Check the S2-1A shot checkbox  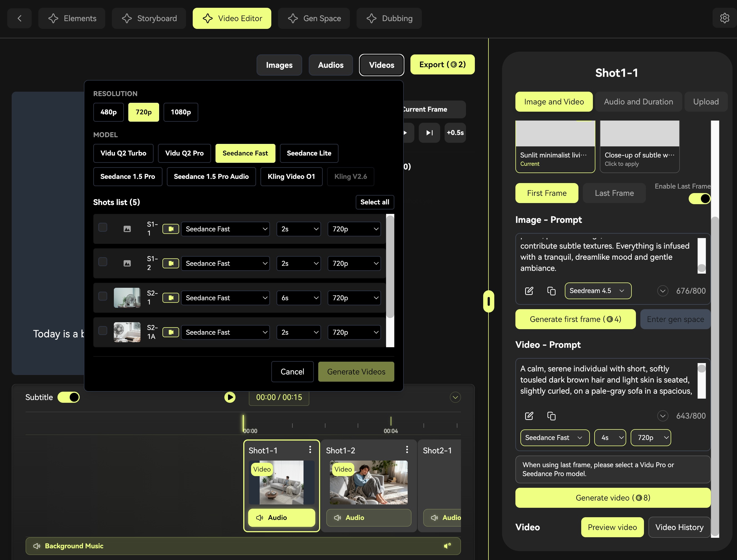(x=103, y=331)
